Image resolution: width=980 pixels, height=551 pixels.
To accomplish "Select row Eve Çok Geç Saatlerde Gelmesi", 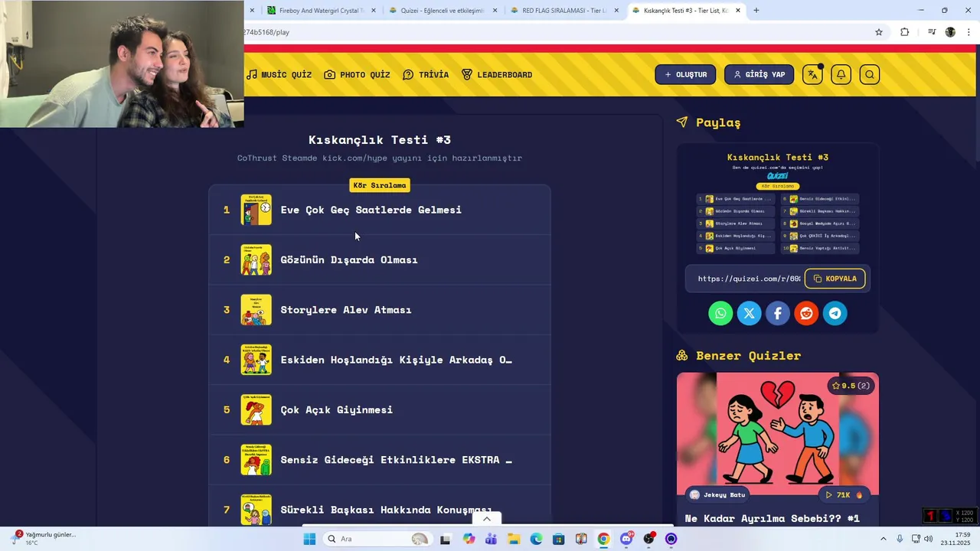I will click(380, 210).
